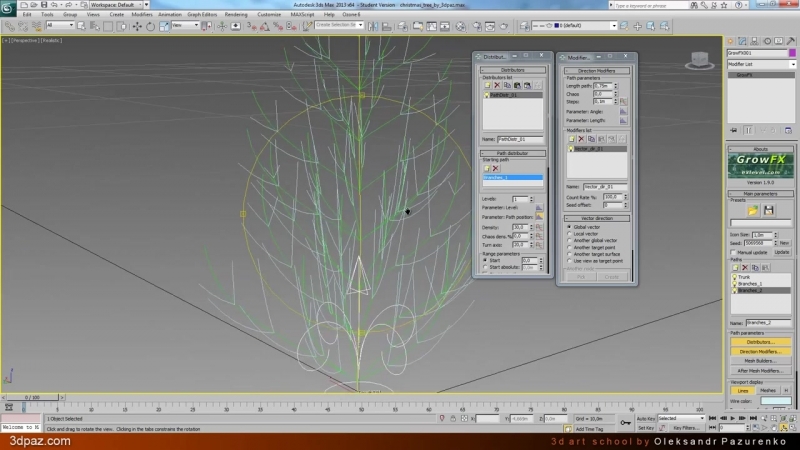This screenshot has width=800, height=450.
Task: Open the Graph Editors menu
Action: pos(201,15)
